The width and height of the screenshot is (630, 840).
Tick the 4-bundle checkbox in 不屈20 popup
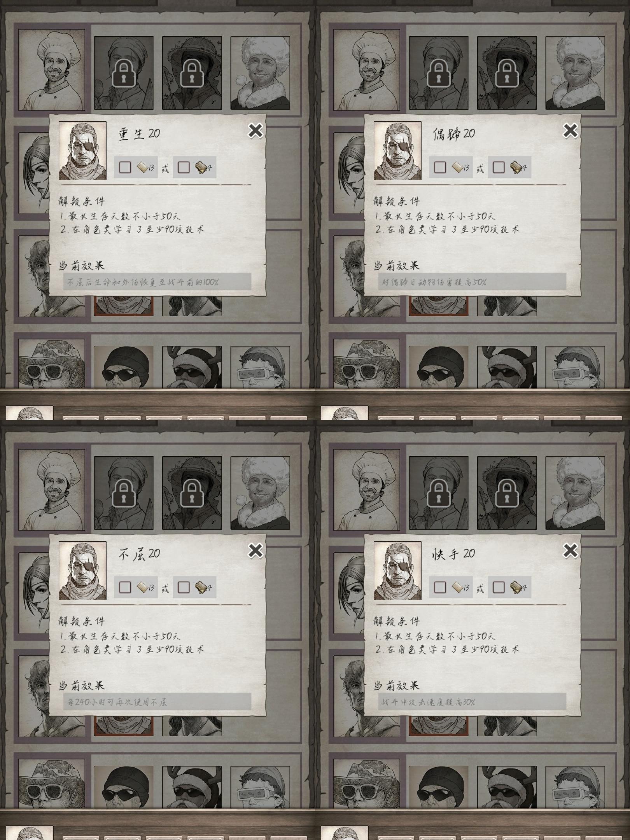coord(184,587)
